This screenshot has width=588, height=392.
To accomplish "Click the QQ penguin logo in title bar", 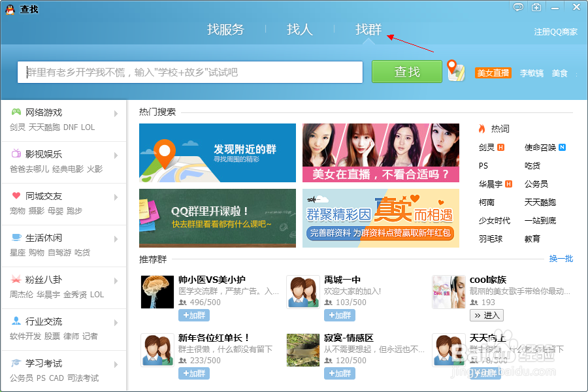I will (10, 9).
